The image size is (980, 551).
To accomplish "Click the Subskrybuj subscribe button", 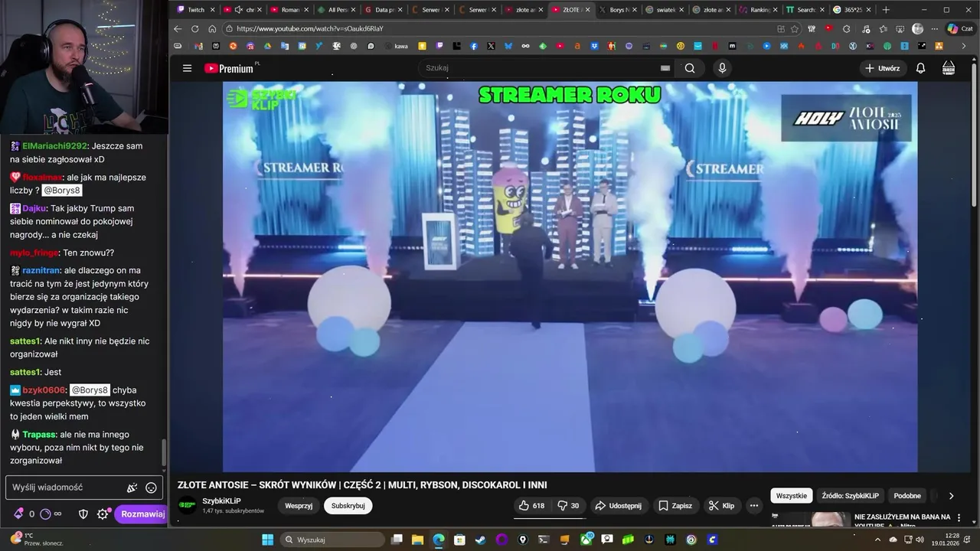I will (348, 506).
